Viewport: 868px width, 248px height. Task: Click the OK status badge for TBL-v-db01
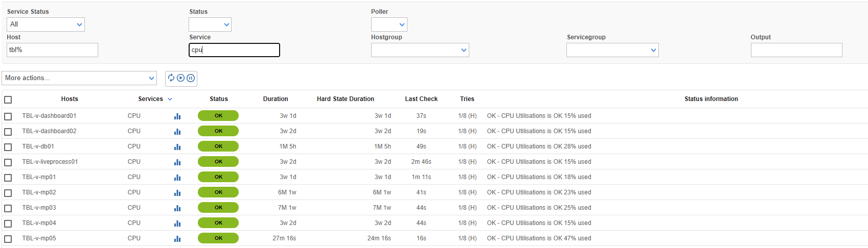coord(218,146)
